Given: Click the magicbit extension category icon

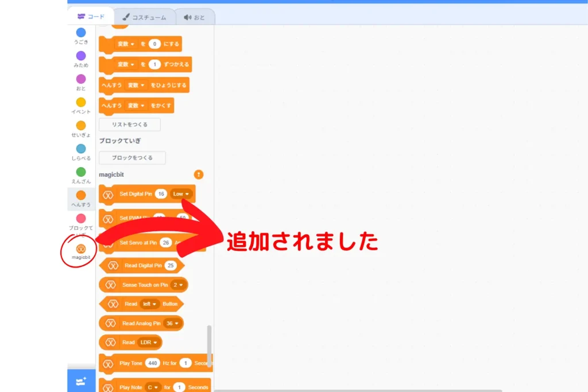Looking at the screenshot, I should pos(81,249).
